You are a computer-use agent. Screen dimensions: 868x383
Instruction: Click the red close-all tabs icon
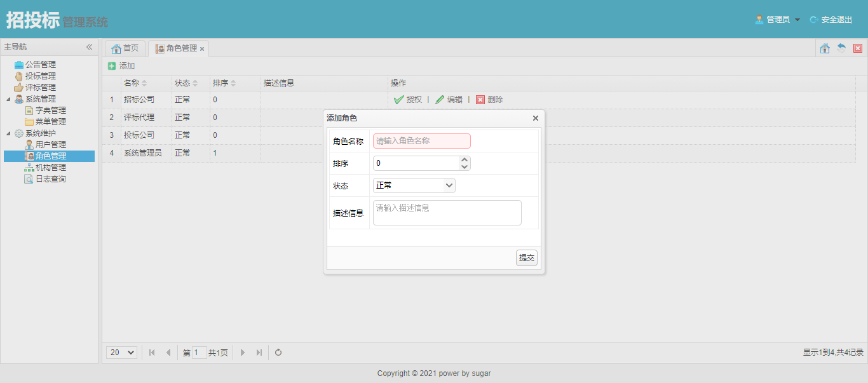pyautogui.click(x=858, y=48)
